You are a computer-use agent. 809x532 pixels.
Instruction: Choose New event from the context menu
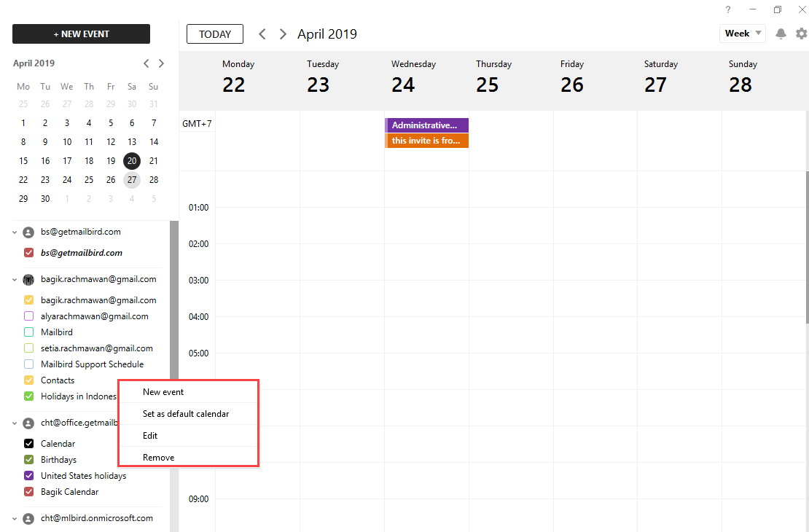pos(163,391)
